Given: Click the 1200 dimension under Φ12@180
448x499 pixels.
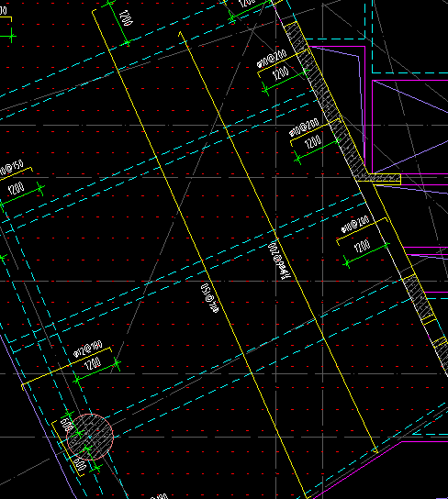Looking at the screenshot, I should [93, 363].
